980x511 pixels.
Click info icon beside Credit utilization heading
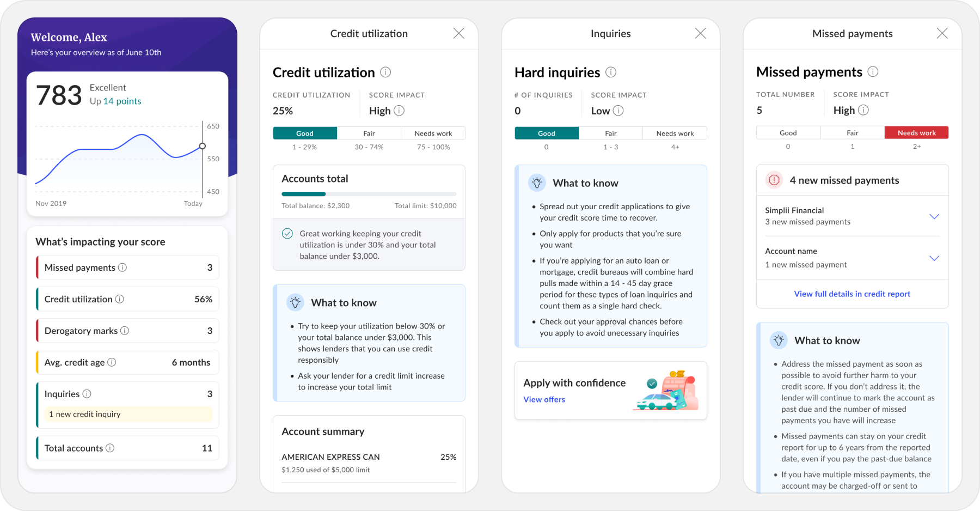(385, 72)
